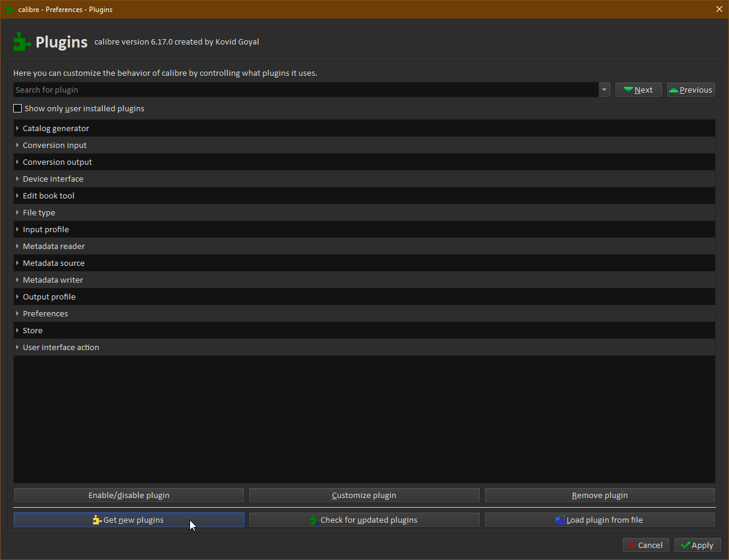
Task: Expand the Catalog generator category
Action: coord(17,128)
